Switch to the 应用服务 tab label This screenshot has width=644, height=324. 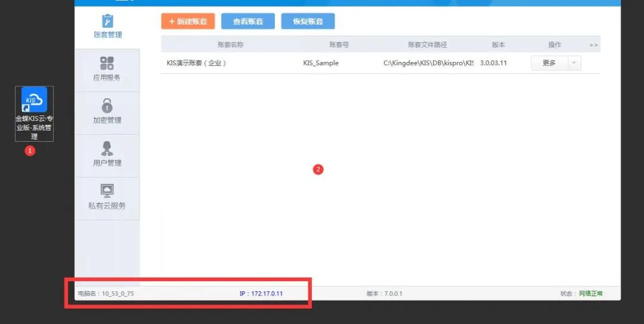pyautogui.click(x=107, y=77)
